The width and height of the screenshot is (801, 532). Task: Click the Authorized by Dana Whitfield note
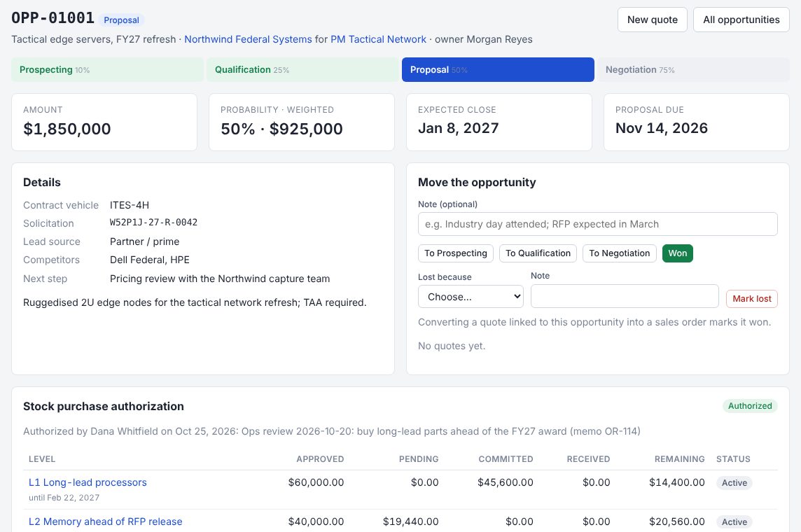point(332,431)
